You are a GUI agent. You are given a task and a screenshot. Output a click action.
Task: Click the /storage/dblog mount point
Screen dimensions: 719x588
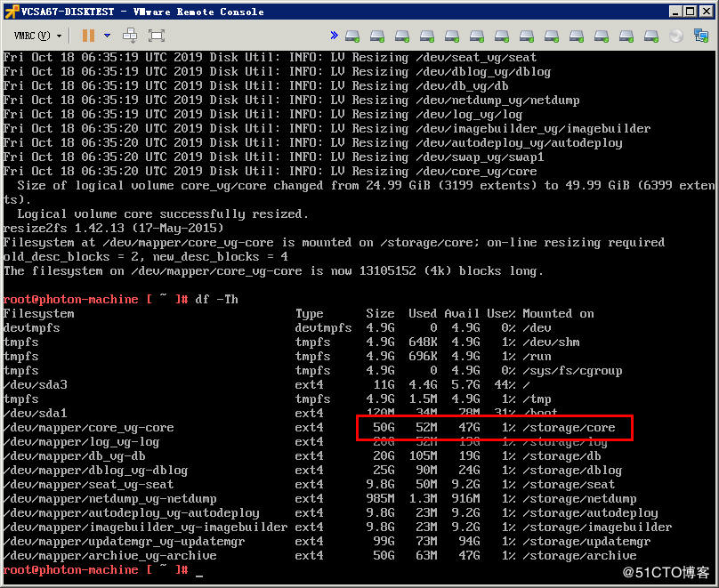click(572, 471)
